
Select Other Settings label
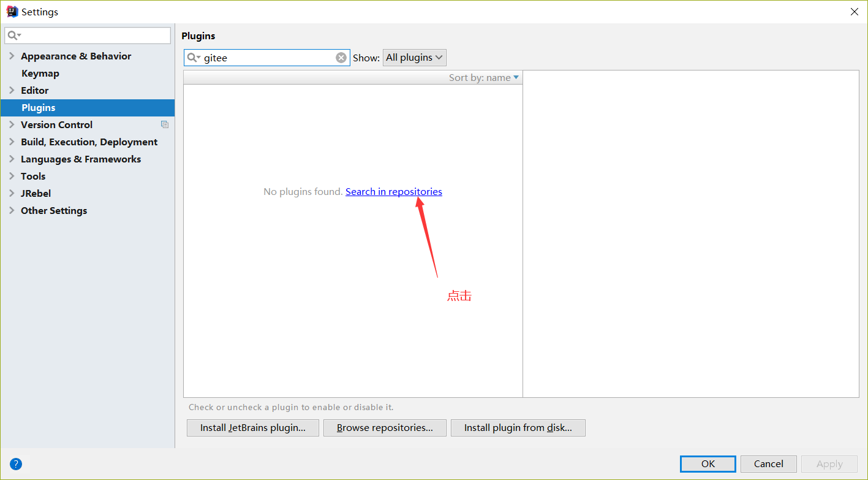(54, 210)
